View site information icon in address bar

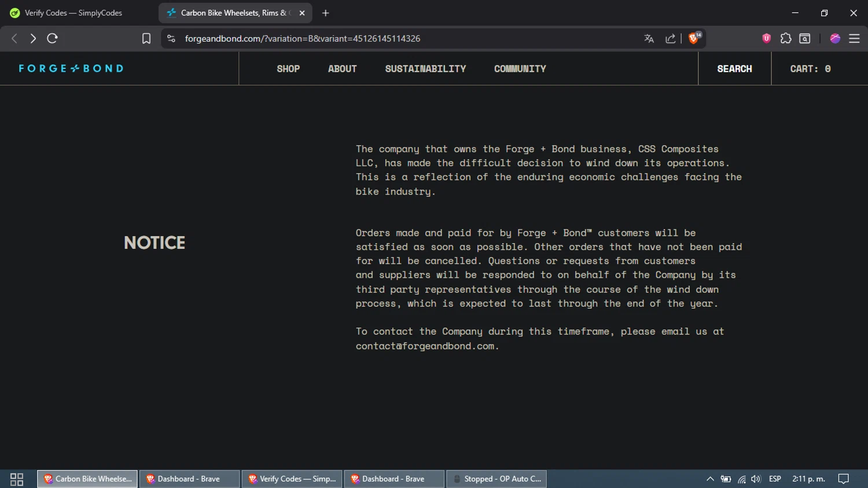171,38
